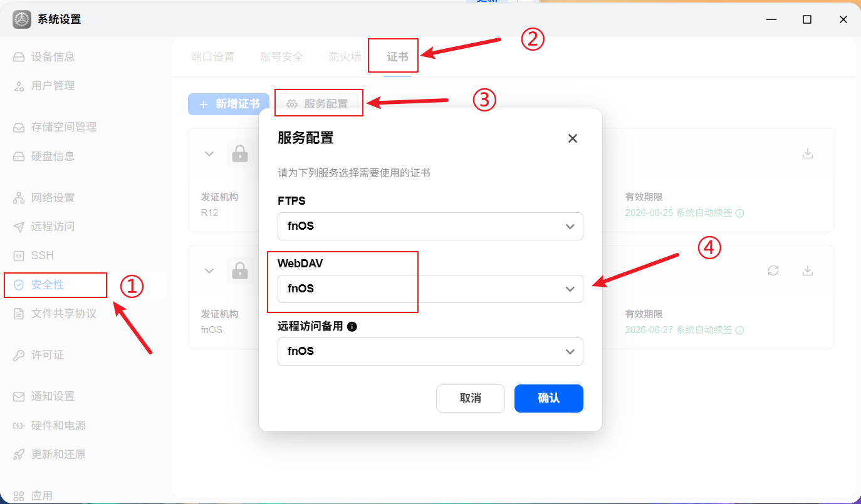Click the 存储空间管理 storage icon
Screen dimensions: 861x504
click(19, 127)
